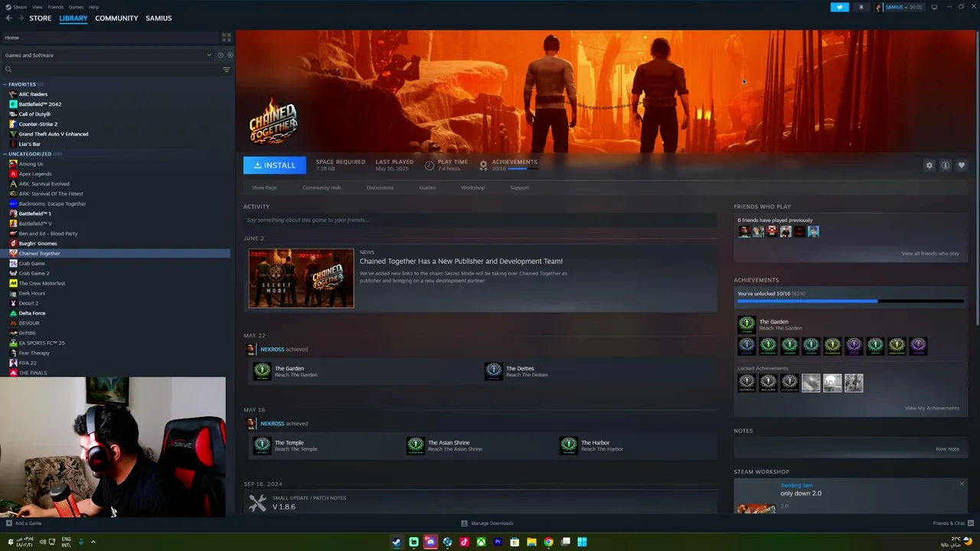
Task: Open the Workshop link
Action: (472, 187)
